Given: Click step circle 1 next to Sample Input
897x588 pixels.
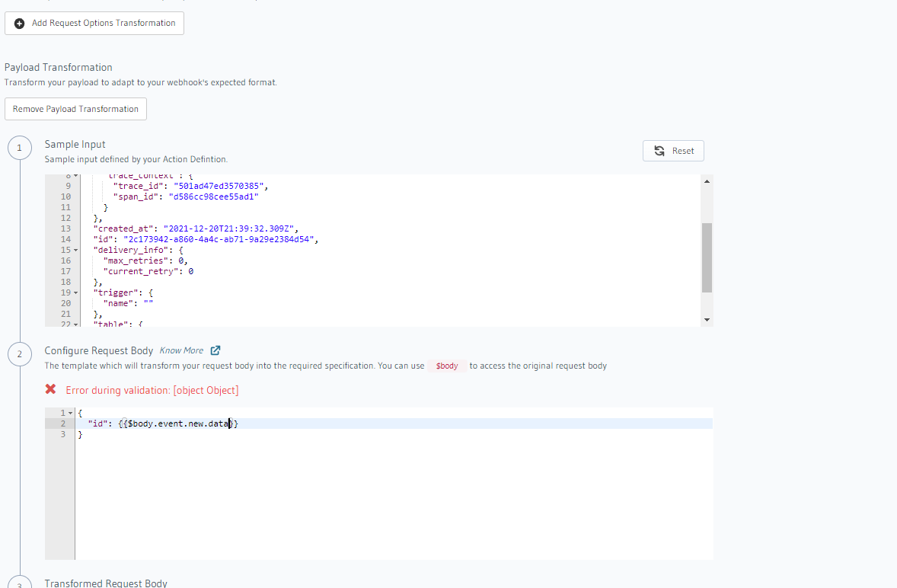Looking at the screenshot, I should (x=20, y=147).
